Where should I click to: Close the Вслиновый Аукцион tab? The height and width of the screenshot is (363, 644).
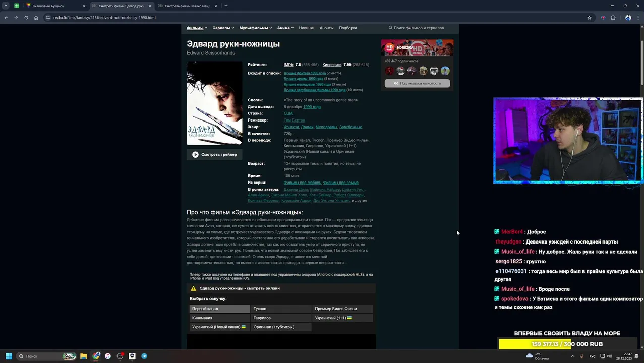84,6
